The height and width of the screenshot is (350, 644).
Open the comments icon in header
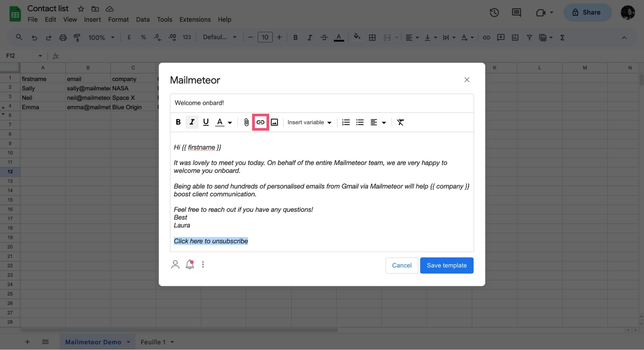(x=516, y=13)
